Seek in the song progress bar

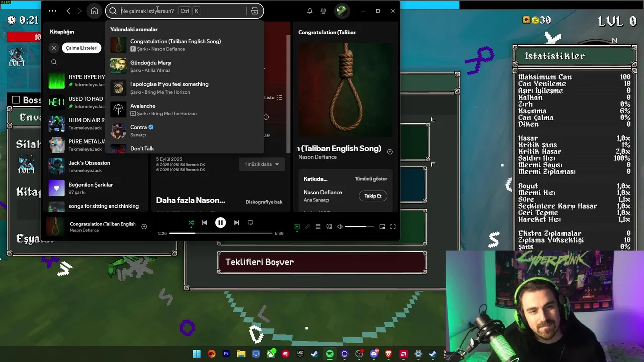(221, 233)
